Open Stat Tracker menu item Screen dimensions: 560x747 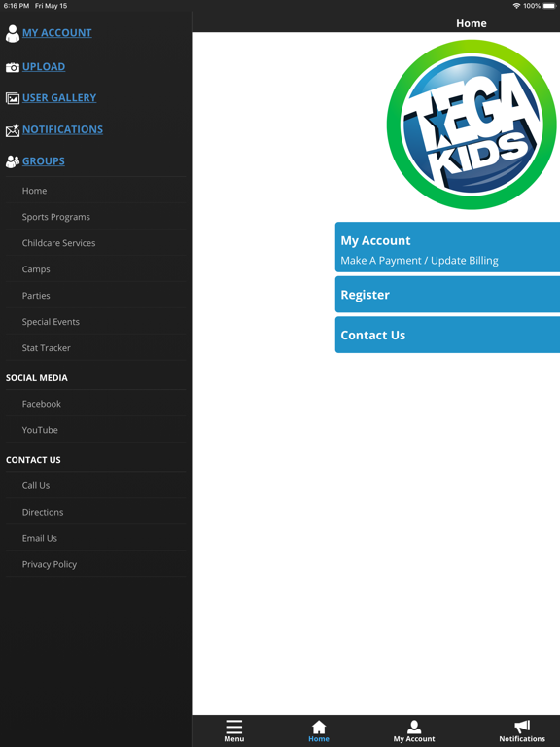coord(95,348)
